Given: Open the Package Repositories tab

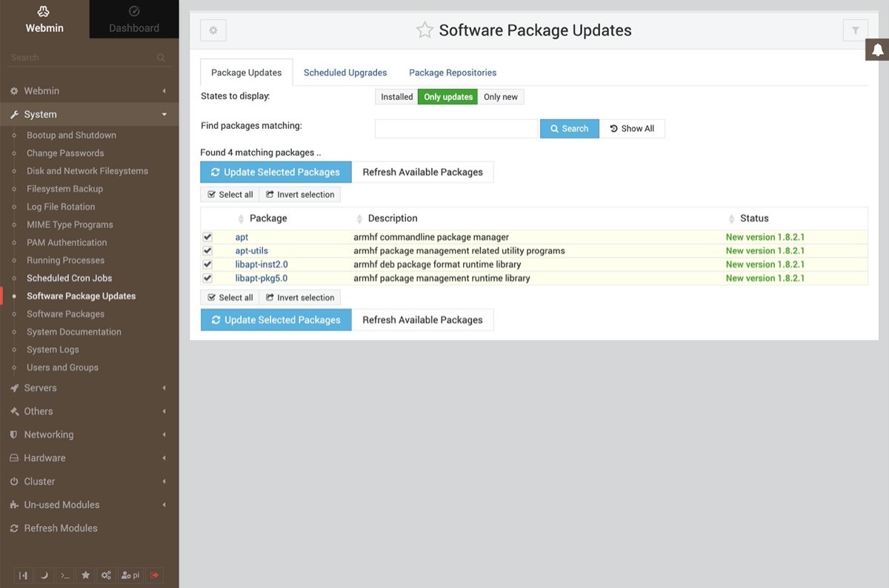Looking at the screenshot, I should (453, 73).
